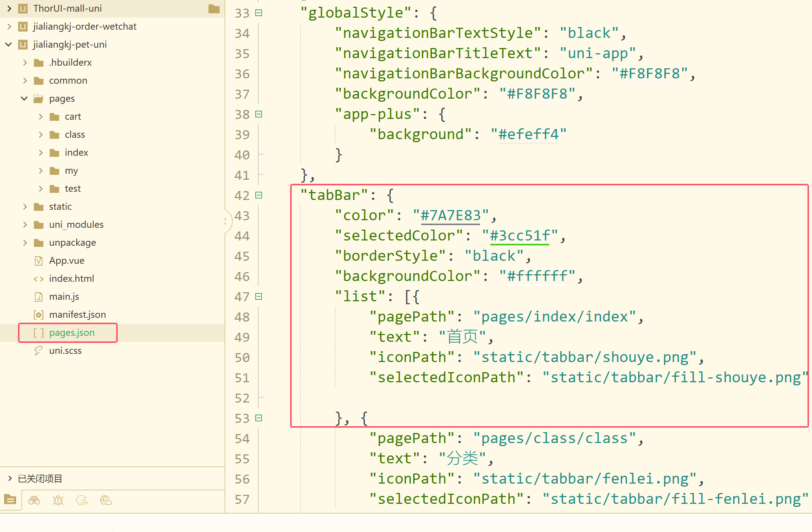Fold the tabBar block at line 42

tap(259, 195)
